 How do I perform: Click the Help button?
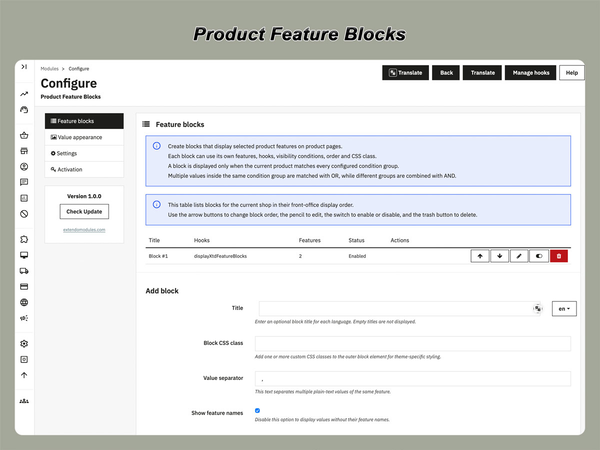coord(572,73)
